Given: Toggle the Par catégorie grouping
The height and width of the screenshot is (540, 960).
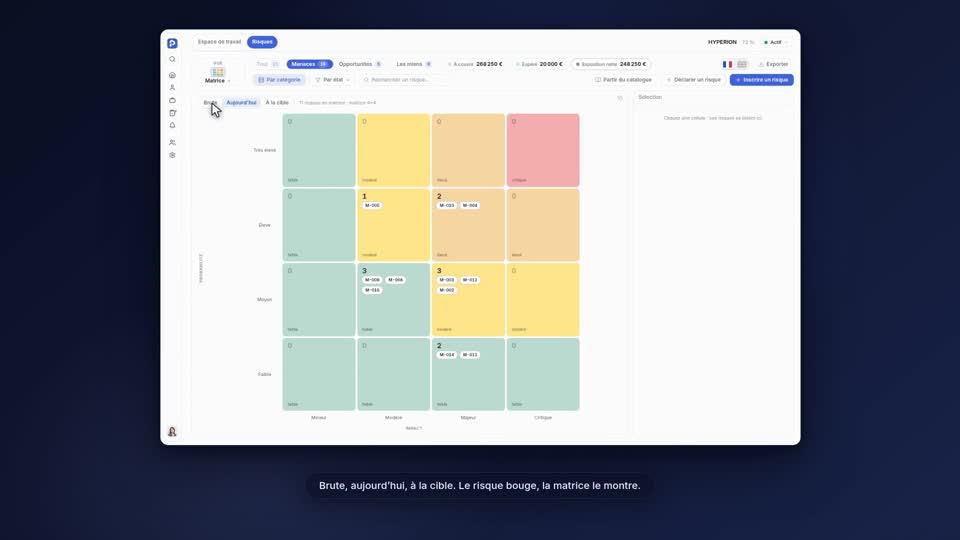Looking at the screenshot, I should [x=280, y=80].
